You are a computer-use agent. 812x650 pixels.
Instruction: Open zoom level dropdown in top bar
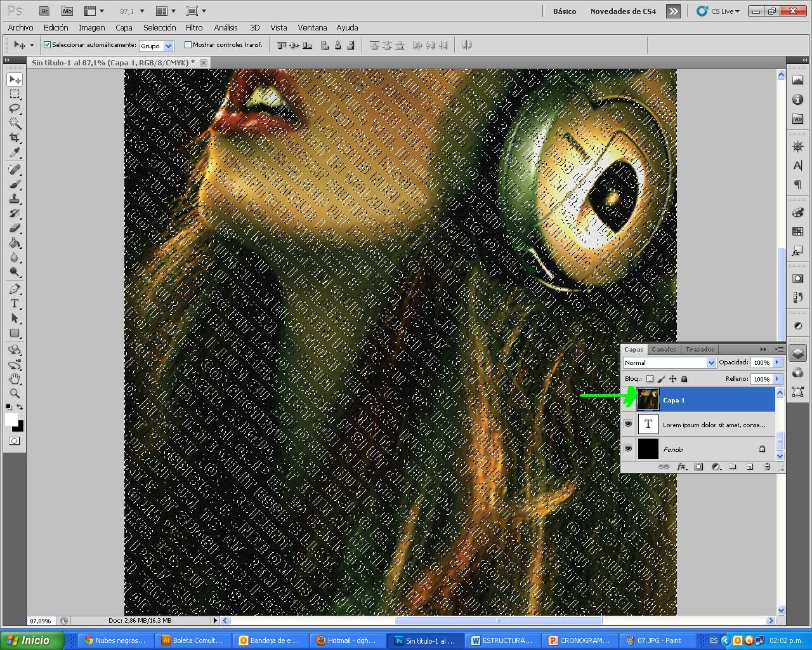pyautogui.click(x=141, y=11)
